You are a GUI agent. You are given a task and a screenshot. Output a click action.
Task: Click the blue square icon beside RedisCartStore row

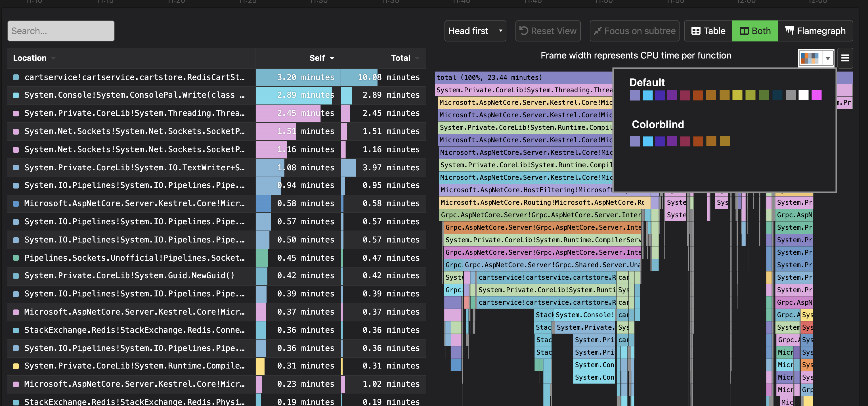point(16,77)
